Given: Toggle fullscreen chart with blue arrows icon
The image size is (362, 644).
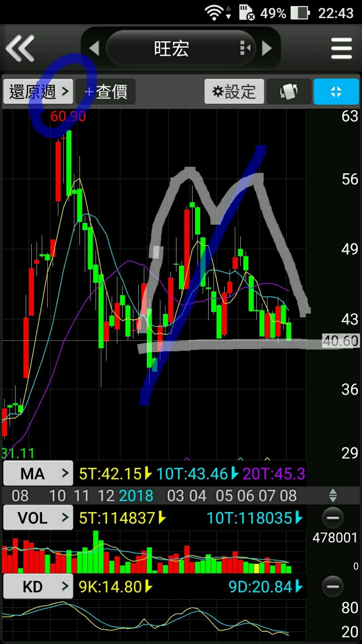Looking at the screenshot, I should [336, 92].
